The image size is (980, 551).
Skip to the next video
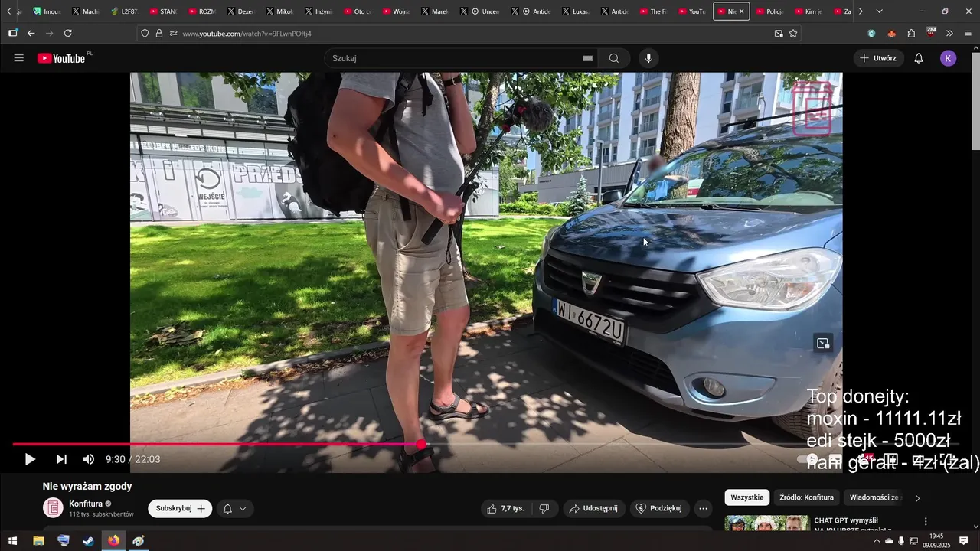tap(61, 459)
